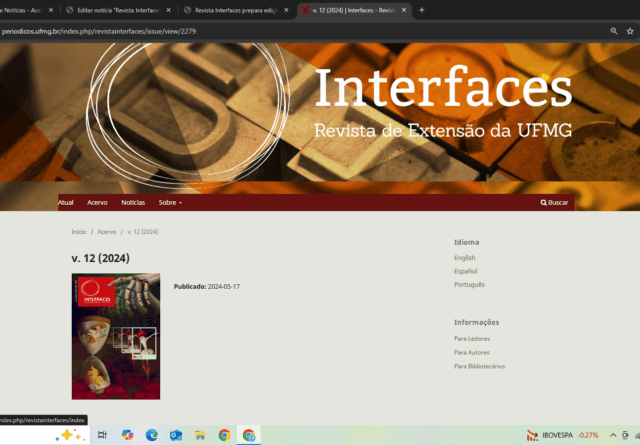Switch to the 'Editar notícia' browser tab
The width and height of the screenshot is (640, 445).
click(x=118, y=10)
